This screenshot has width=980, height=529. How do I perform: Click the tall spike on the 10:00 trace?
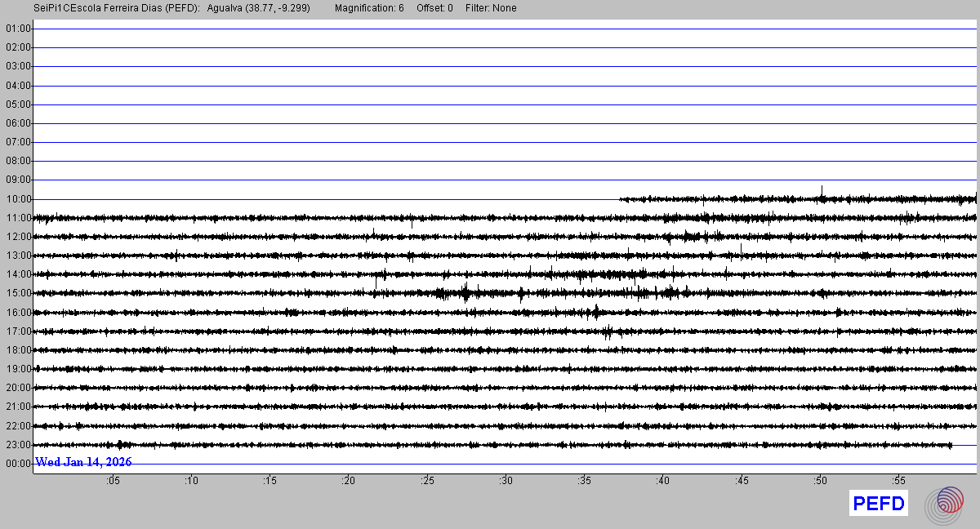[x=822, y=191]
